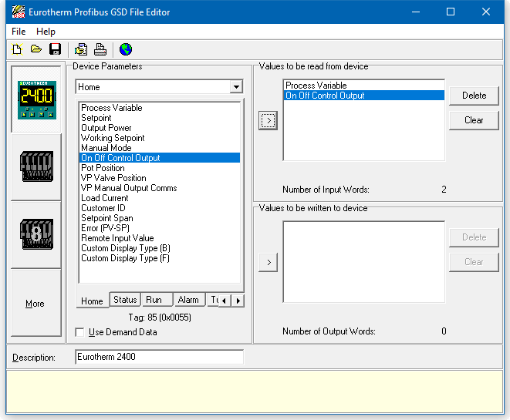Click the Save floppy disk icon
The width and height of the screenshot is (510, 420).
(55, 49)
